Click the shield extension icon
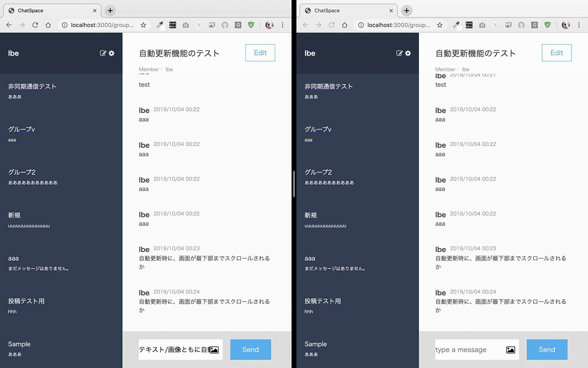Image resolution: width=588 pixels, height=368 pixels. coord(251,25)
